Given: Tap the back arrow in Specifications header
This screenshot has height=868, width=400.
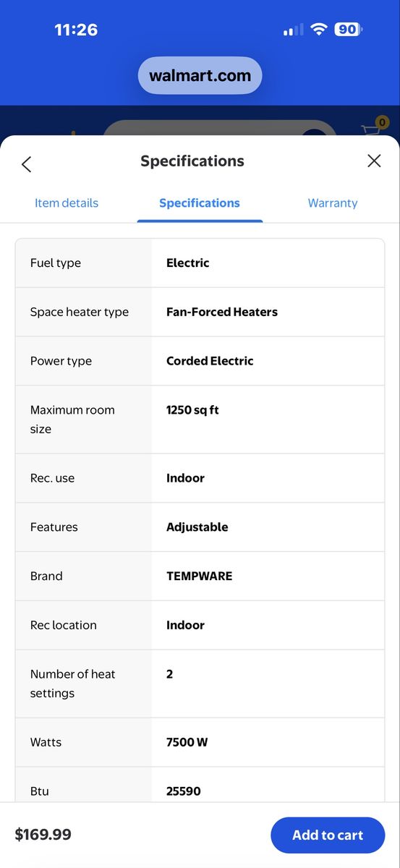Looking at the screenshot, I should [27, 164].
